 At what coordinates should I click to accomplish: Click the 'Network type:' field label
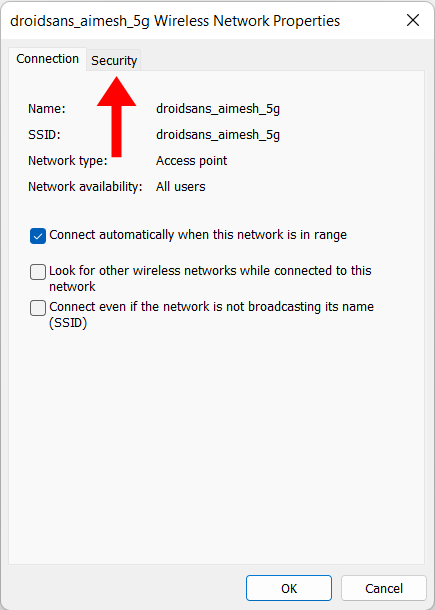[x=68, y=161]
